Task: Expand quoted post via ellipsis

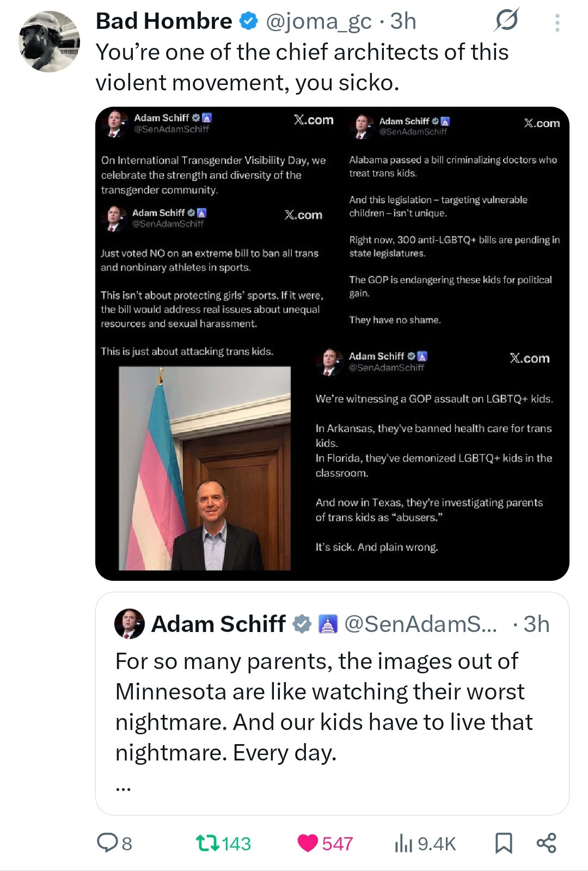Action: pos(123,787)
